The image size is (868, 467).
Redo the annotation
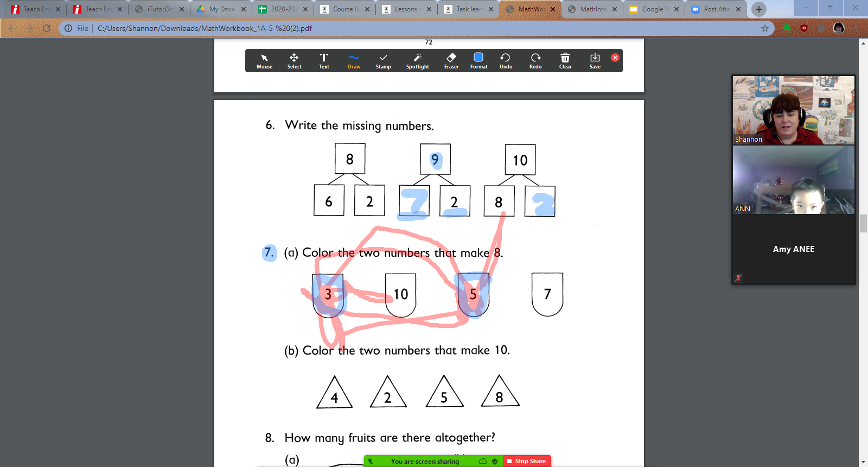535,61
